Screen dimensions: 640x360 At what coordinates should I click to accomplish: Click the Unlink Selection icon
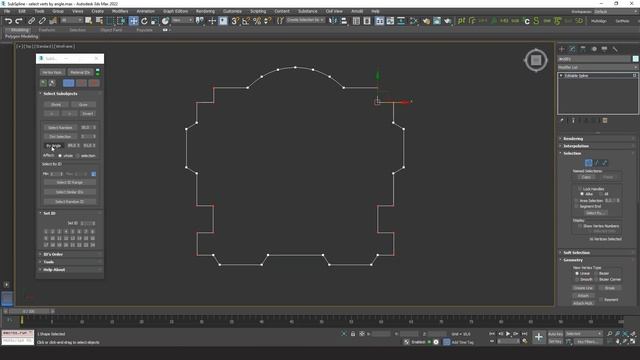tap(42, 21)
